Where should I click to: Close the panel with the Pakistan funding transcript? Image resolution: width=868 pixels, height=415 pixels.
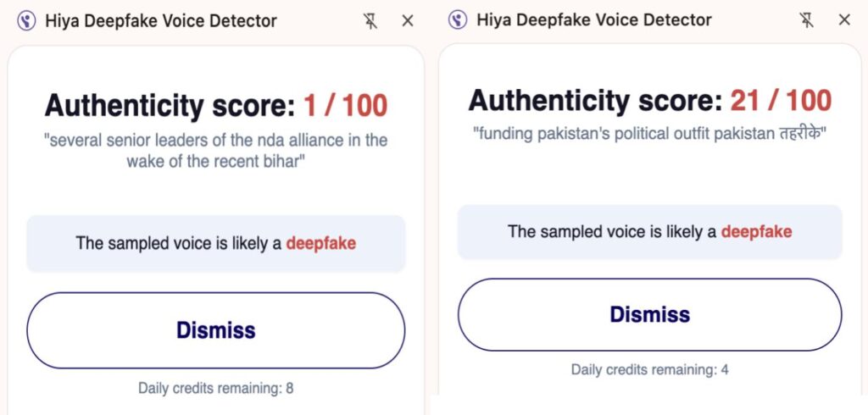click(x=843, y=19)
